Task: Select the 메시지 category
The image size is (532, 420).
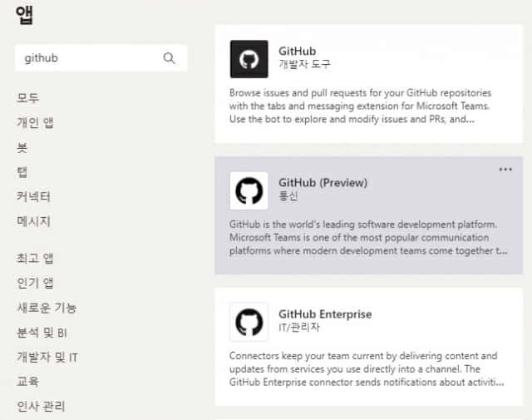Action: (x=33, y=221)
